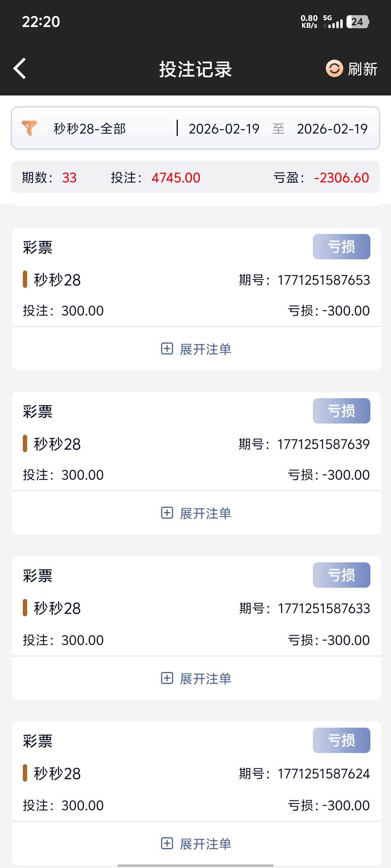This screenshot has height=868, width=391.
Task: Tap the orange filter funnel icon
Action: pyautogui.click(x=29, y=128)
